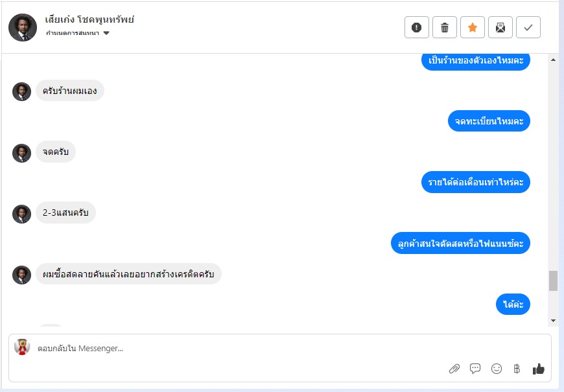Send a thumbs-up like
Screen dimensions: 564x392
pos(539,369)
